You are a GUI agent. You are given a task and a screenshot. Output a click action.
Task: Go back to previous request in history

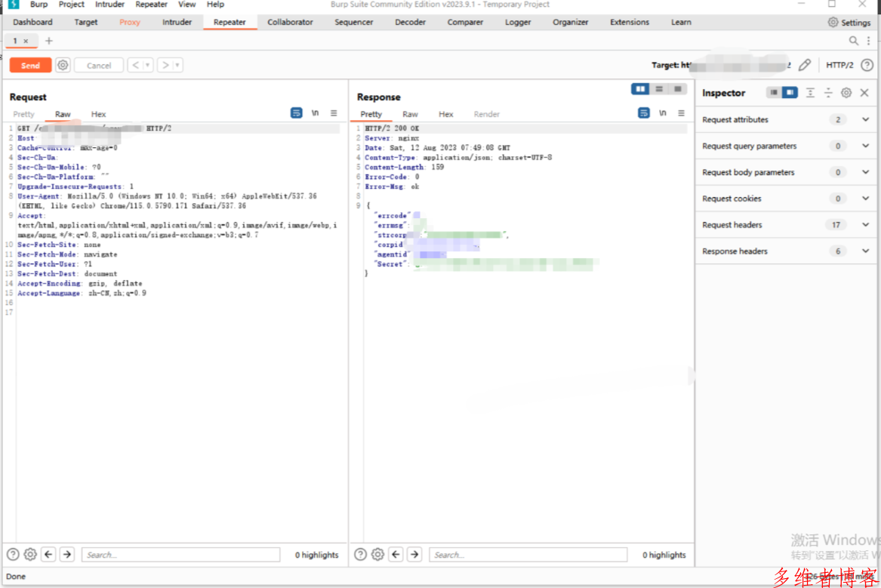click(135, 65)
